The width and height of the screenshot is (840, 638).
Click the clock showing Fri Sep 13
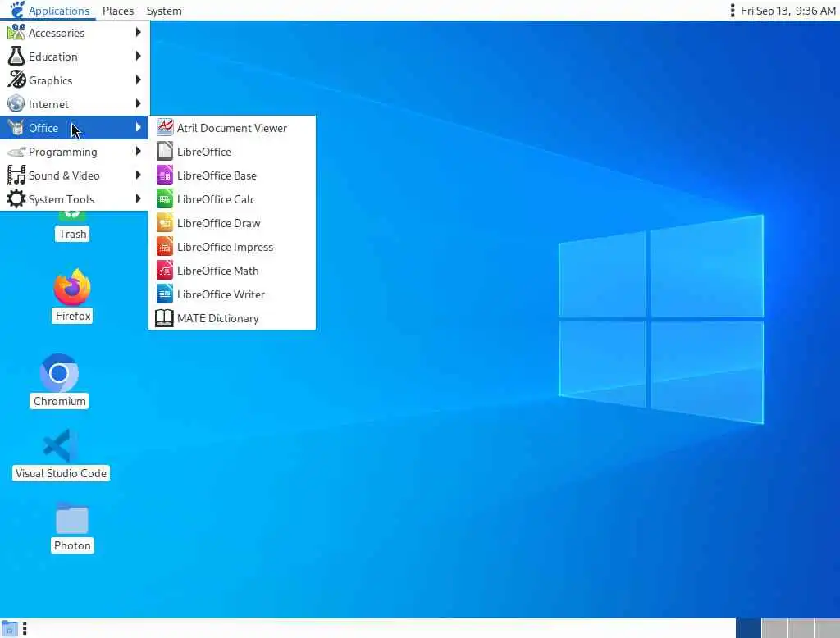point(787,11)
